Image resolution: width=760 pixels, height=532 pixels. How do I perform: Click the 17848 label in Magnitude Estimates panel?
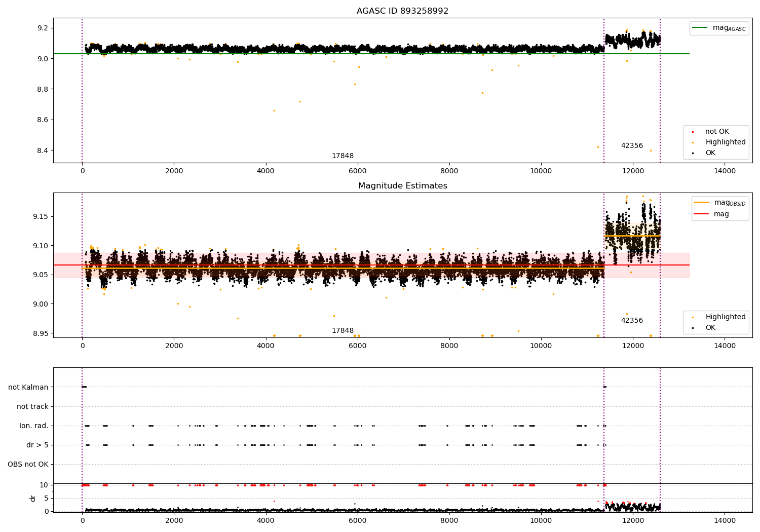(x=343, y=331)
